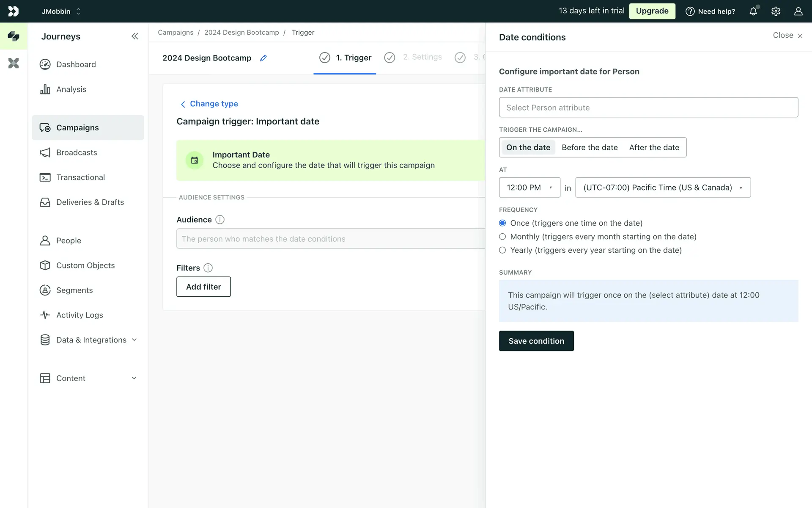Select the Yearly frequency radio button

click(502, 250)
